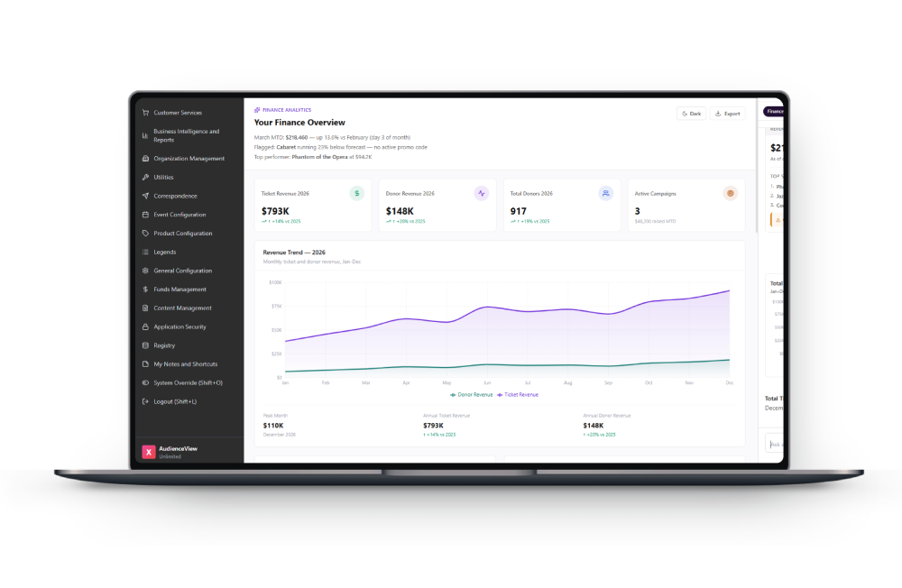902x588 pixels.
Task: Click the Product Configuration tag icon
Action: [x=145, y=234]
